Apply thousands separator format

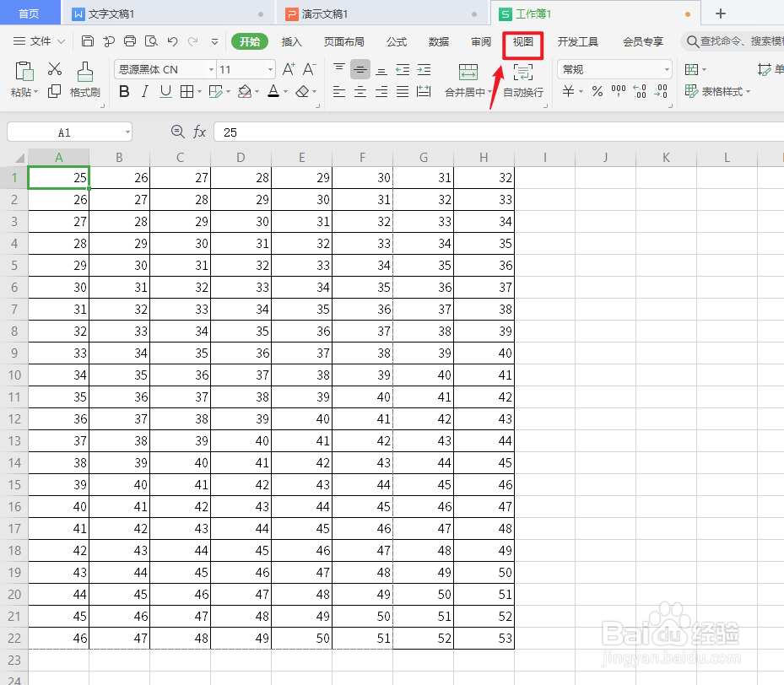coord(619,91)
